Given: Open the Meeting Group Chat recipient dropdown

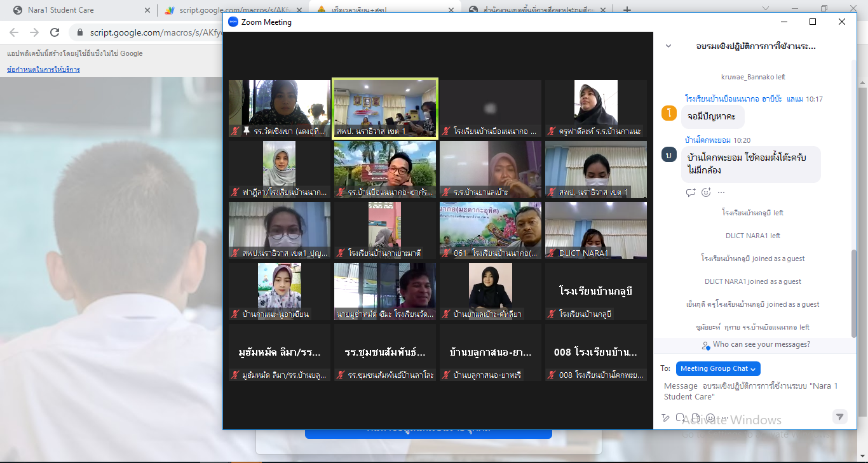Looking at the screenshot, I should [718, 368].
